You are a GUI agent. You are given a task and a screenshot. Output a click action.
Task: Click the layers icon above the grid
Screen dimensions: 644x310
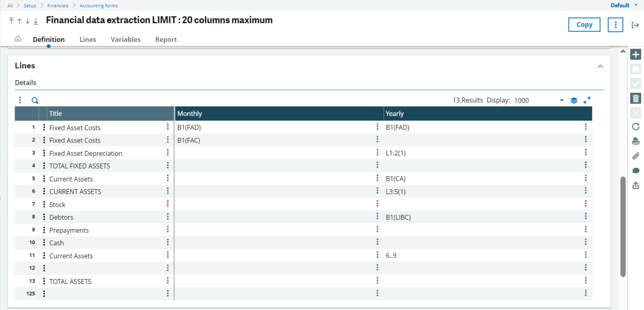[x=574, y=100]
